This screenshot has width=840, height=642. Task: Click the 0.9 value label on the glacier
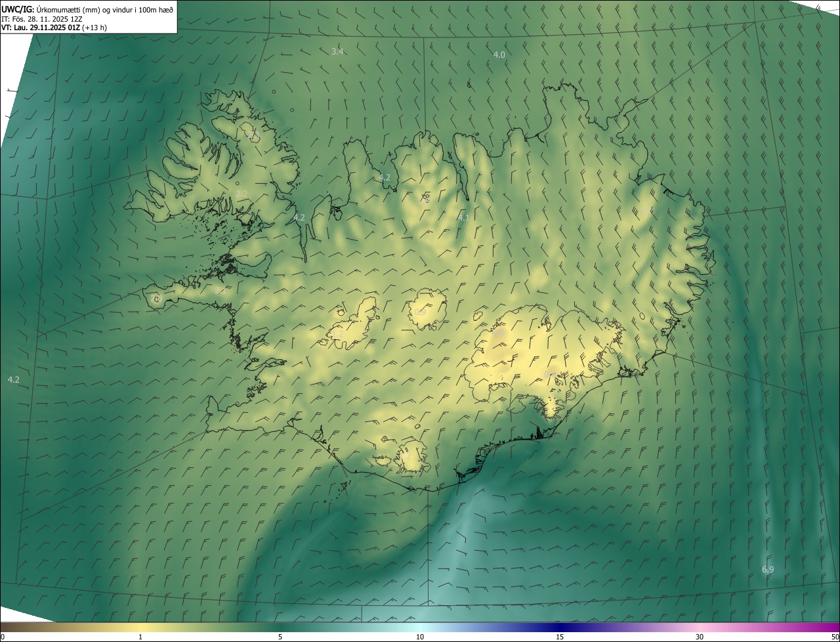click(420, 312)
